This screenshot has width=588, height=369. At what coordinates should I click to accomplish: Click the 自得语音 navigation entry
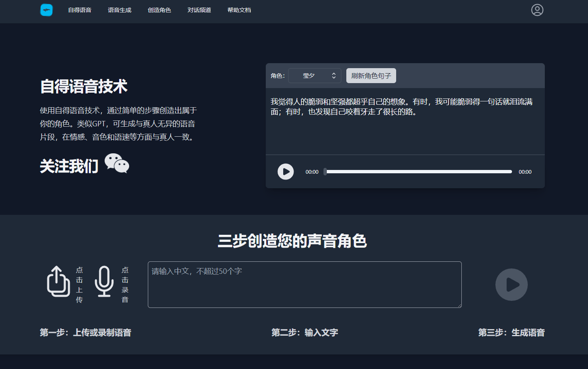click(x=80, y=10)
